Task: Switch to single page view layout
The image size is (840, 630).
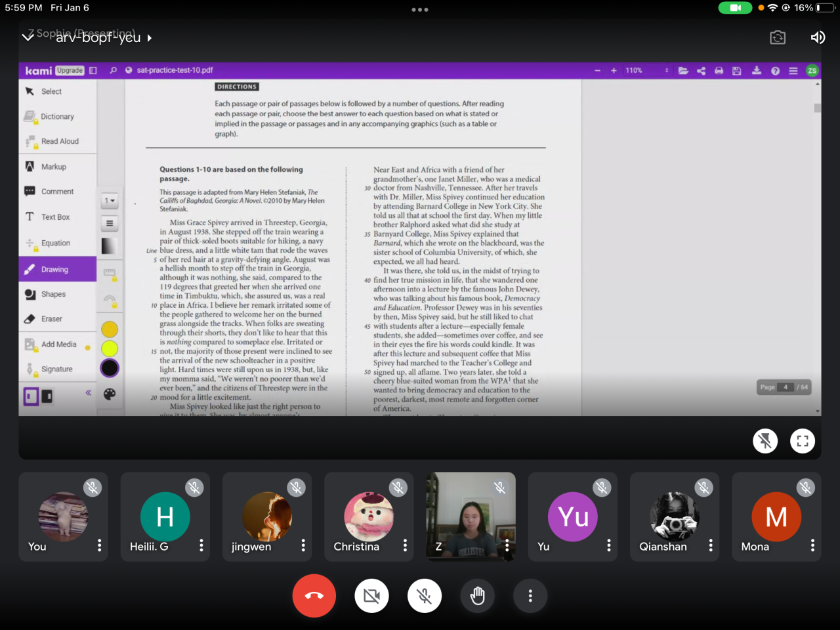Action: 31,396
